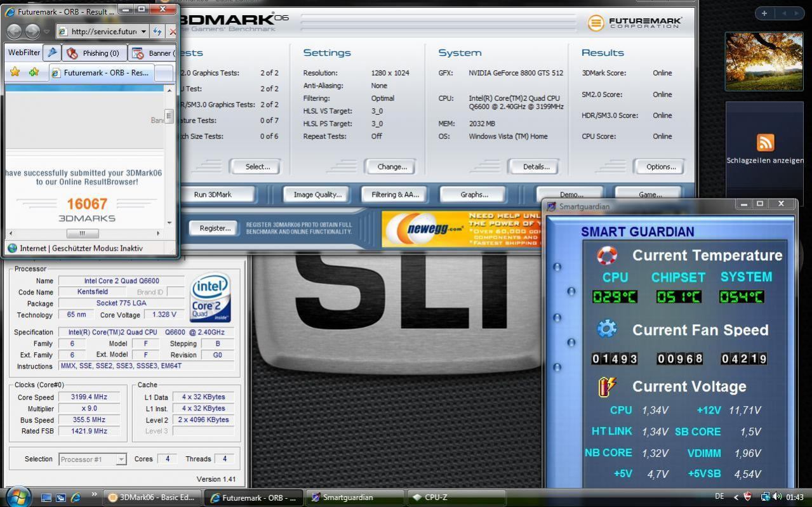
Task: Click CPU-Z Name field Intel Core 2 Quad Q6600
Action: (121, 281)
